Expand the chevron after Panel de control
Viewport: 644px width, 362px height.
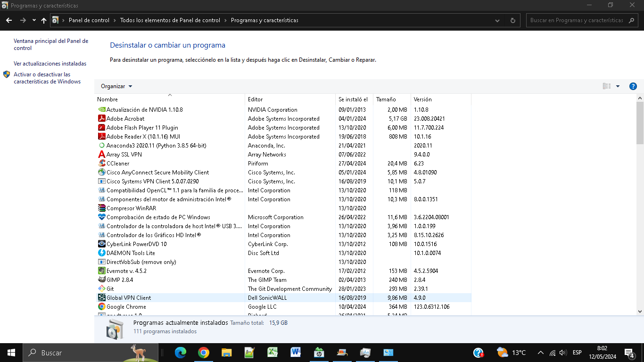coord(115,20)
